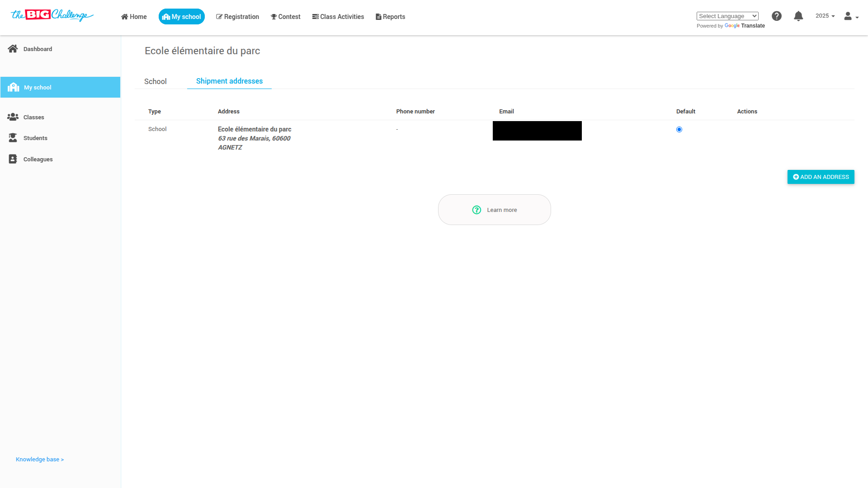Go to Contest in the top menu
The image size is (868, 488).
coord(285,17)
